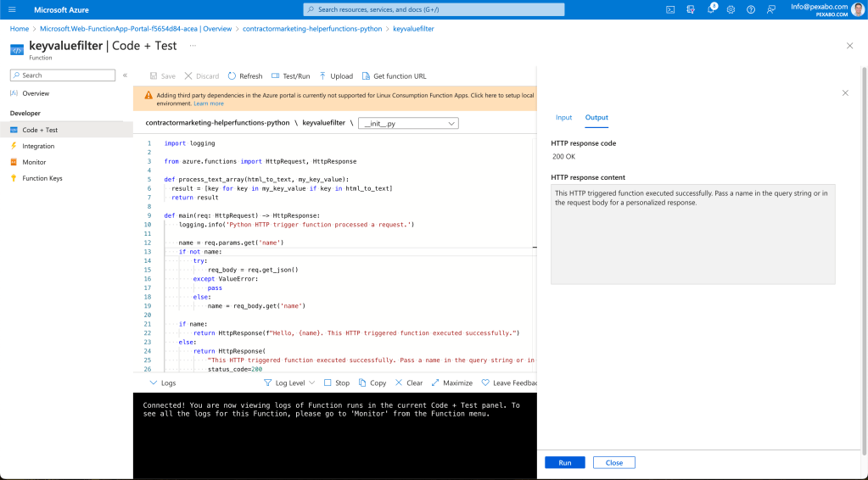This screenshot has width=868, height=480.
Task: Focus the top resource search box
Action: pyautogui.click(x=434, y=9)
